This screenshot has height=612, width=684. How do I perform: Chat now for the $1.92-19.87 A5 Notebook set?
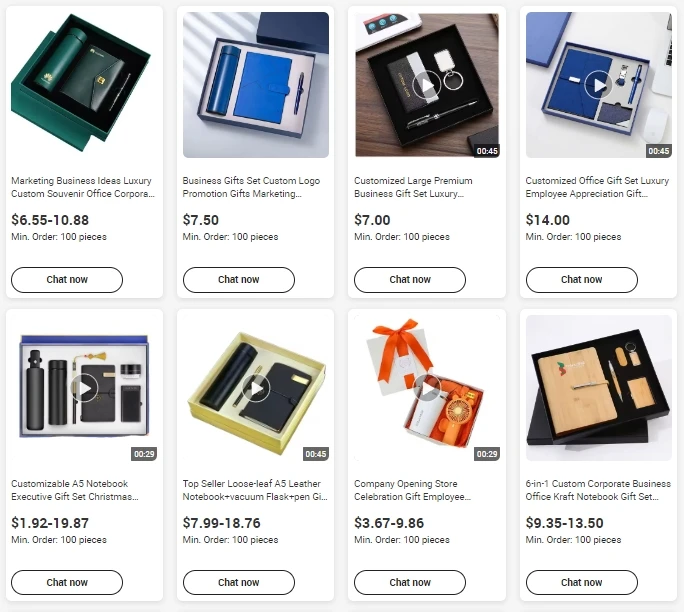pos(67,582)
